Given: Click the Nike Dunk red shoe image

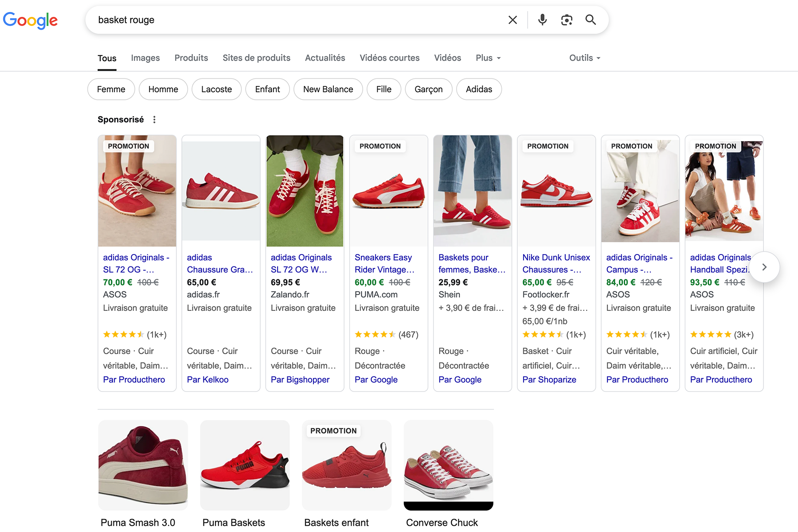Looking at the screenshot, I should 556,191.
